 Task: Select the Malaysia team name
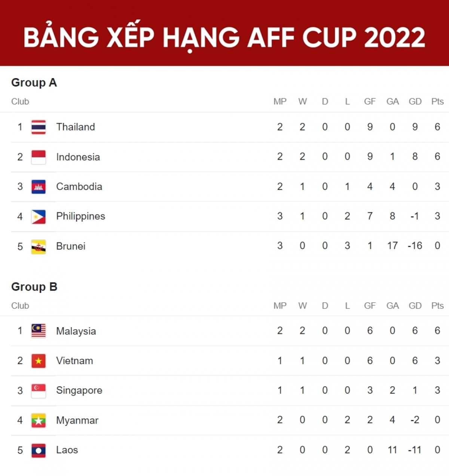(x=76, y=331)
